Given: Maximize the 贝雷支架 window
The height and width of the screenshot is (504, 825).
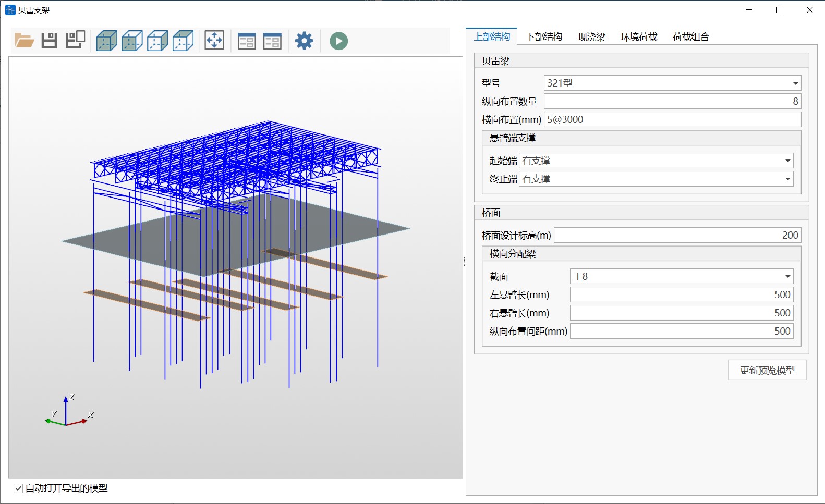Looking at the screenshot, I should point(779,10).
